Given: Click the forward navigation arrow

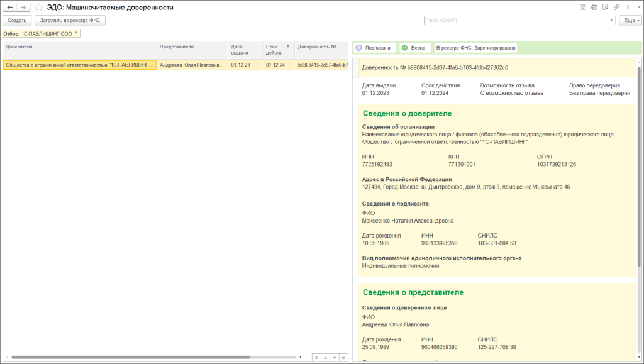Looking at the screenshot, I should pos(23,8).
